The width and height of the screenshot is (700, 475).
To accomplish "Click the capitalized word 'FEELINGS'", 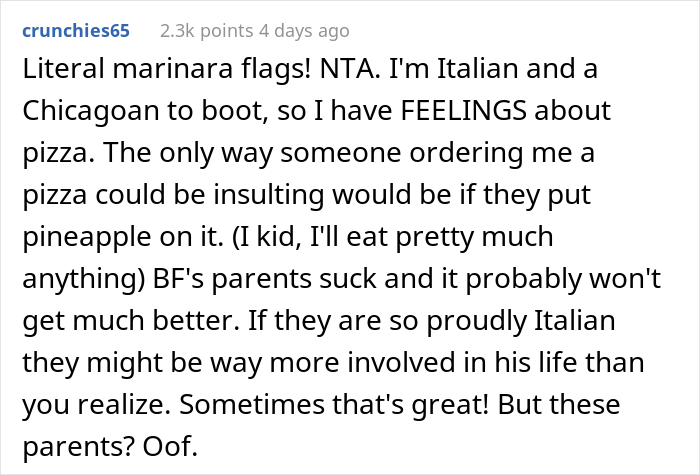I will tap(464, 111).
